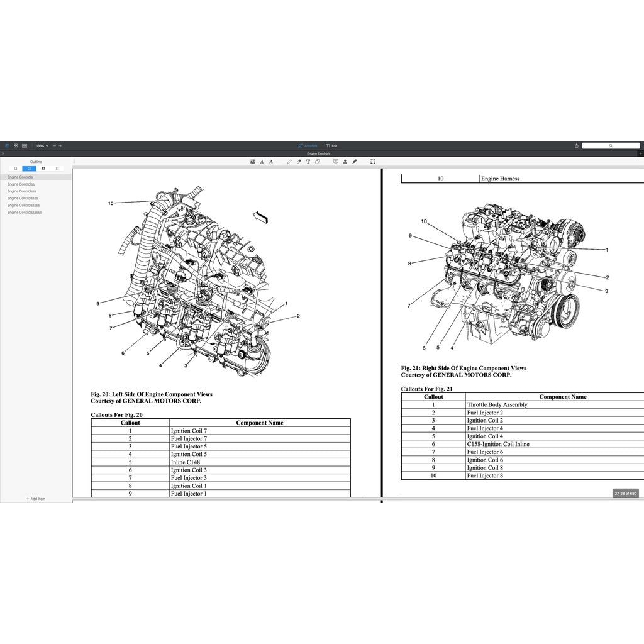Open the Note comment tool

[335, 162]
